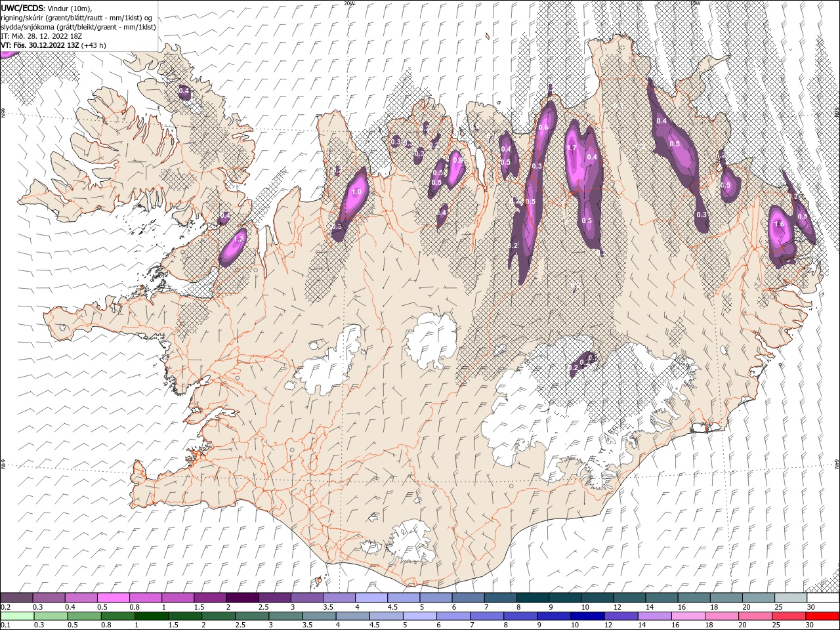
Task: Click the 15W longitude label at top
Action: (x=694, y=3)
